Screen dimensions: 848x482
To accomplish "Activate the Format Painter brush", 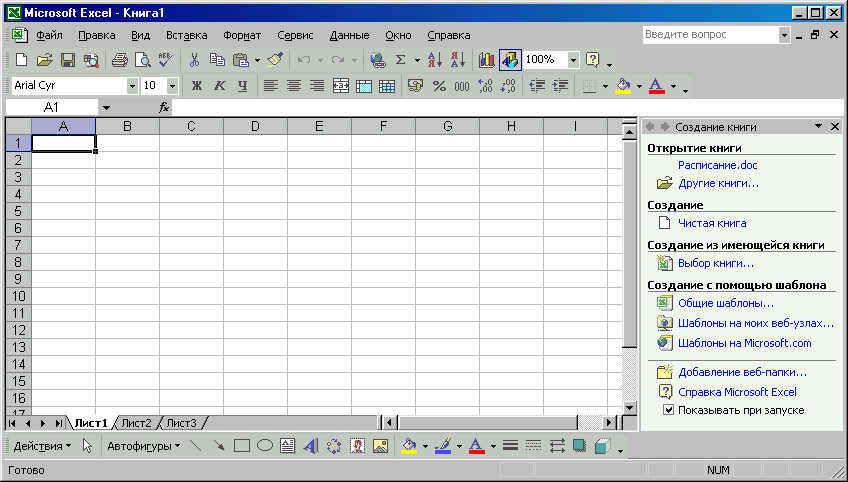I will (275, 60).
